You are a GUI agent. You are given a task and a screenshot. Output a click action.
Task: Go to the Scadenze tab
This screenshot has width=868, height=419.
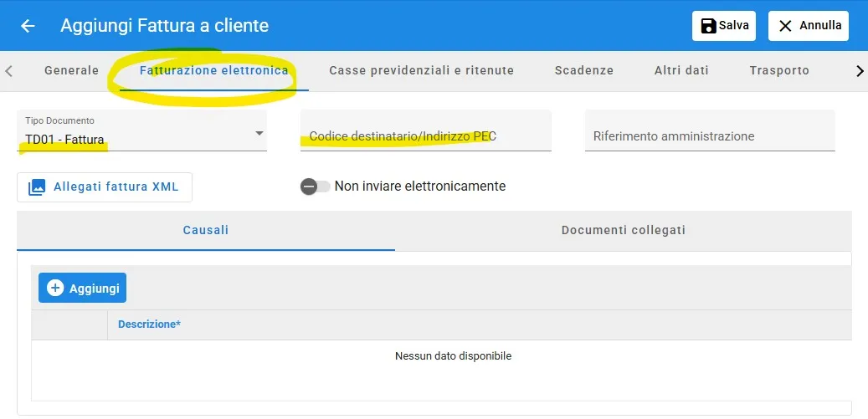pos(583,71)
